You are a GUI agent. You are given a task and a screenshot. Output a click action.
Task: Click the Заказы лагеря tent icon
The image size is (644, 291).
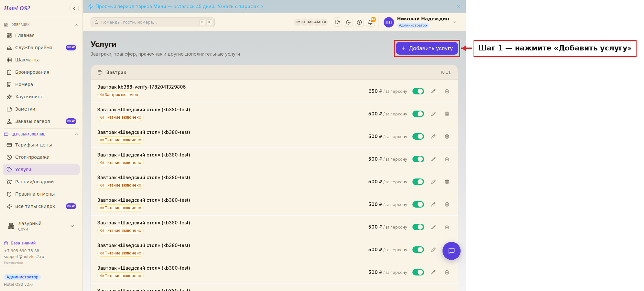(9, 121)
